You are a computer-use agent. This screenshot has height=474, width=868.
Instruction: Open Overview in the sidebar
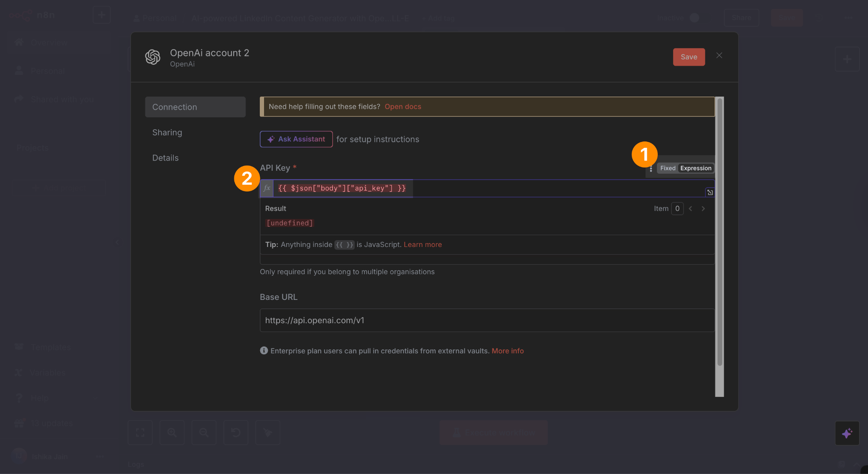(58, 43)
